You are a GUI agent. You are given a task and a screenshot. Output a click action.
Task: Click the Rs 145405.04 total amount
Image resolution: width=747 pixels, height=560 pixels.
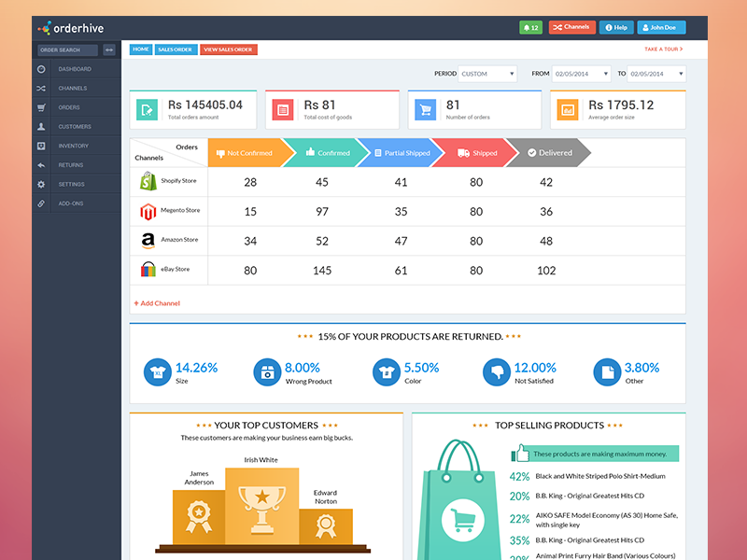coord(205,105)
